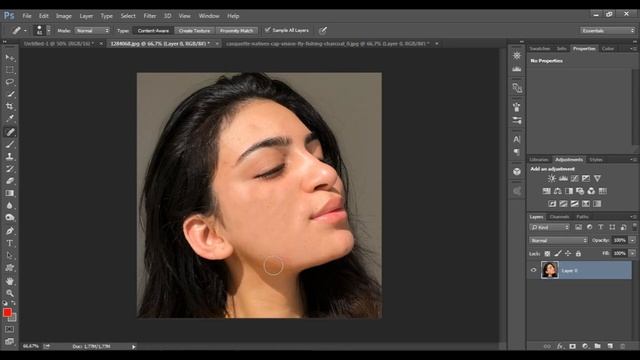Select the Layer 0 thumbnail
Viewport: 640px width, 360px height.
550,270
